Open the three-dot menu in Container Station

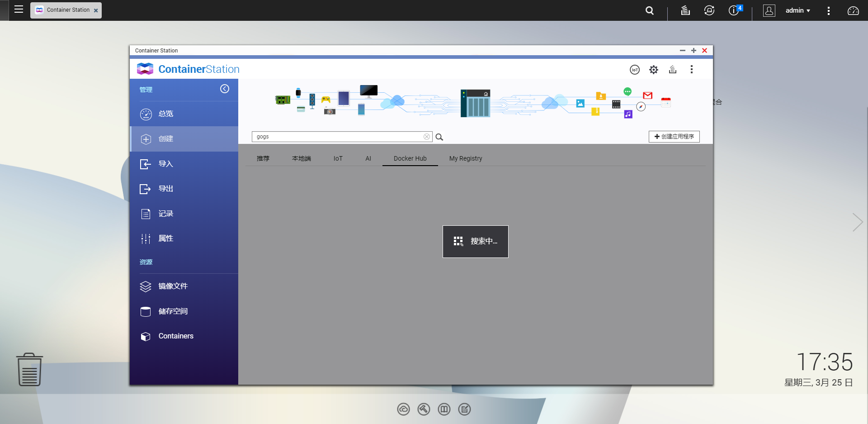(691, 69)
